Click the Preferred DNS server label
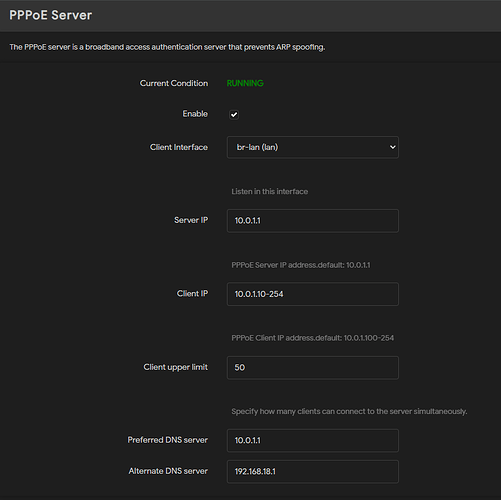The width and height of the screenshot is (501, 500). [x=168, y=440]
